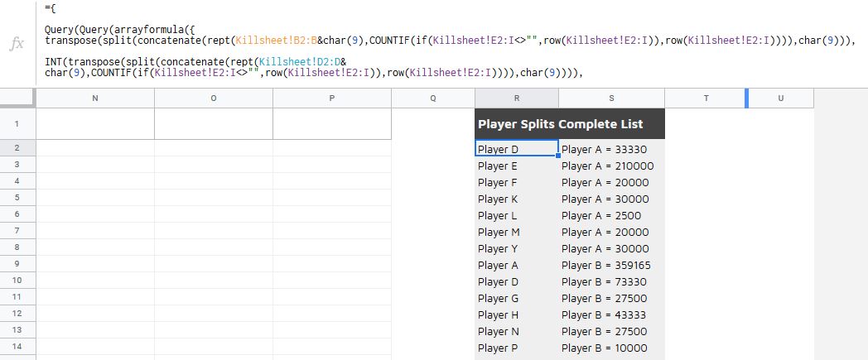This screenshot has width=868, height=360.
Task: Select cell R2 containing Player D
Action: [x=517, y=148]
